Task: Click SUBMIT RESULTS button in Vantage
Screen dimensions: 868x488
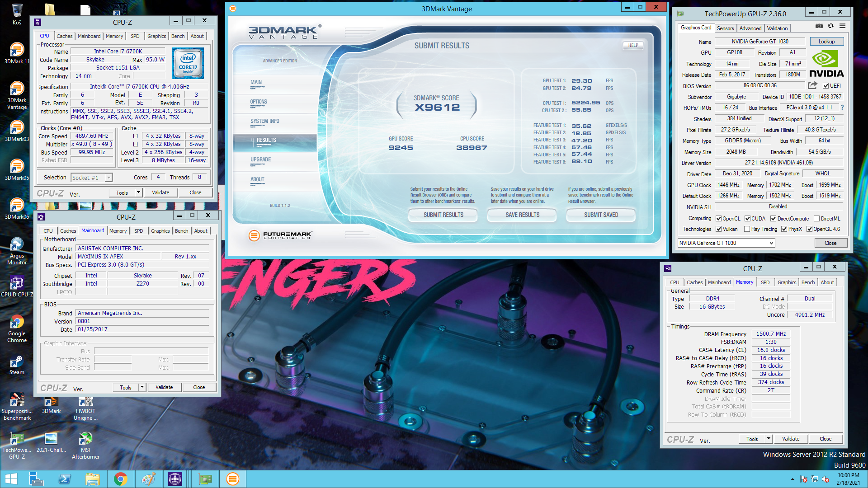Action: tap(443, 215)
